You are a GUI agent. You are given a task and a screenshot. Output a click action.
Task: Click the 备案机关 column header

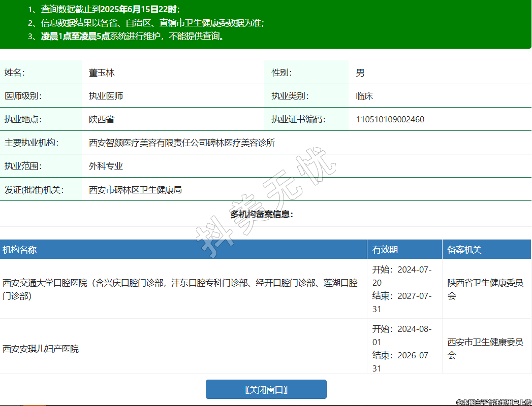[x=464, y=250]
